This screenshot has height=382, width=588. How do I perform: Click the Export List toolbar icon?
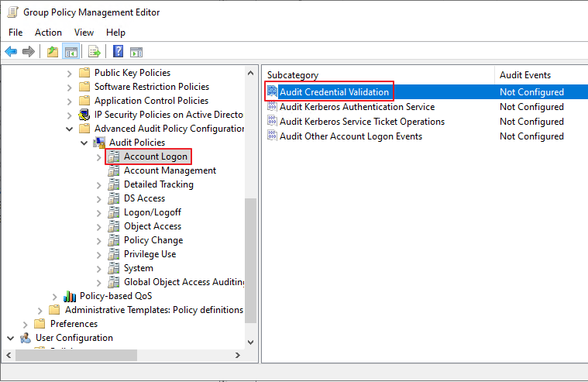point(94,51)
